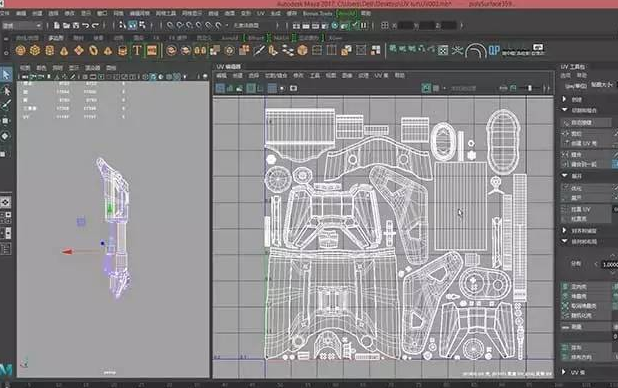Click the 排布方向 button in UV Toolkit
Viewport: 618px width, 388px height.
(587, 357)
